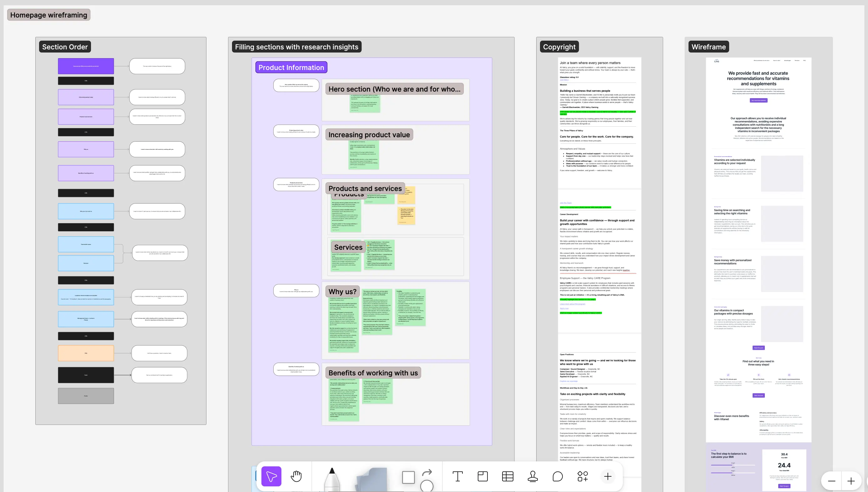Click the plus more-tools button

point(608,476)
